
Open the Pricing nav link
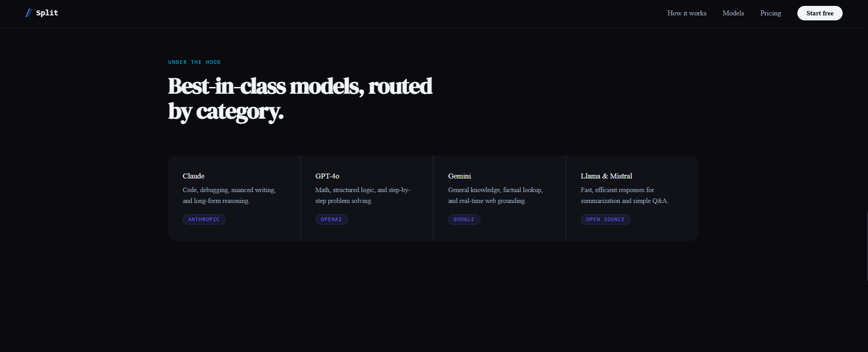pos(771,13)
